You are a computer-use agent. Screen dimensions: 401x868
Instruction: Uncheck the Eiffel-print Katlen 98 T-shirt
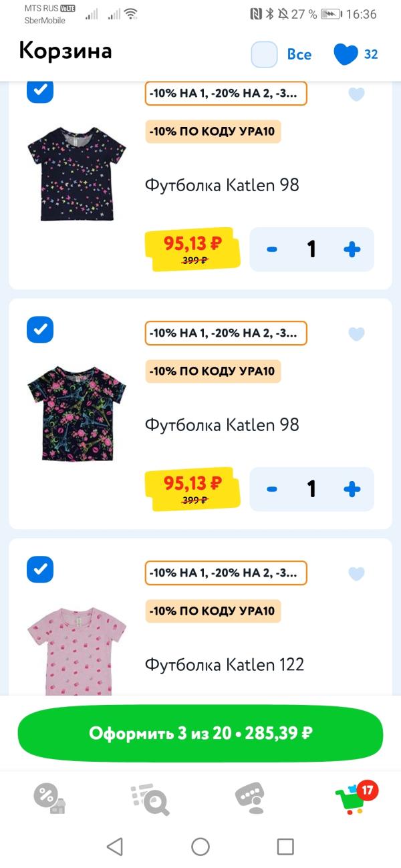40,329
